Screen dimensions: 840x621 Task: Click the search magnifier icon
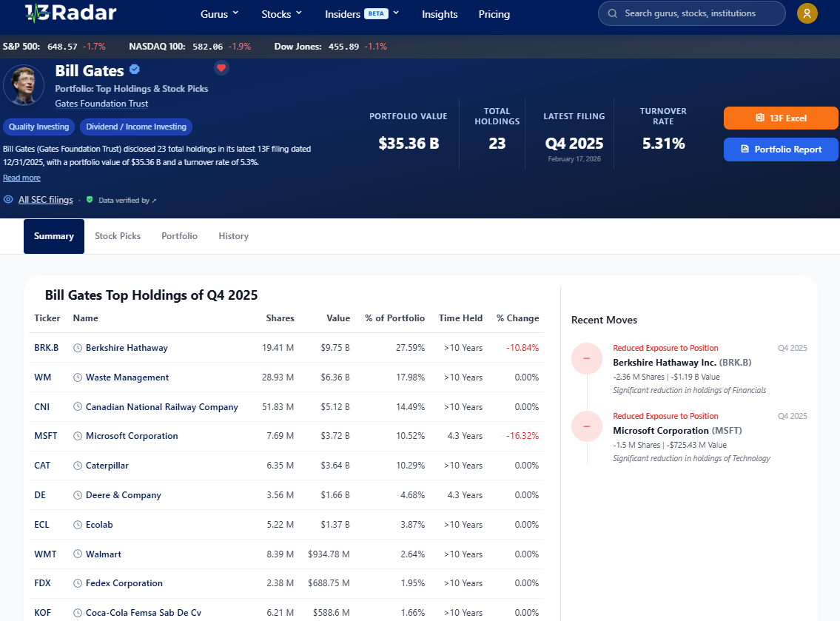coord(612,13)
